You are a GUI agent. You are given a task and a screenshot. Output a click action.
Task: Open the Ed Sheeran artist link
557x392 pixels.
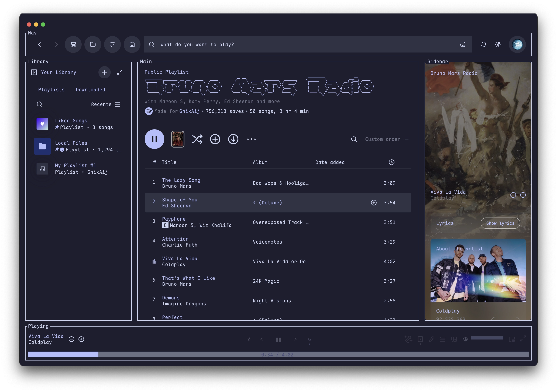coord(177,206)
